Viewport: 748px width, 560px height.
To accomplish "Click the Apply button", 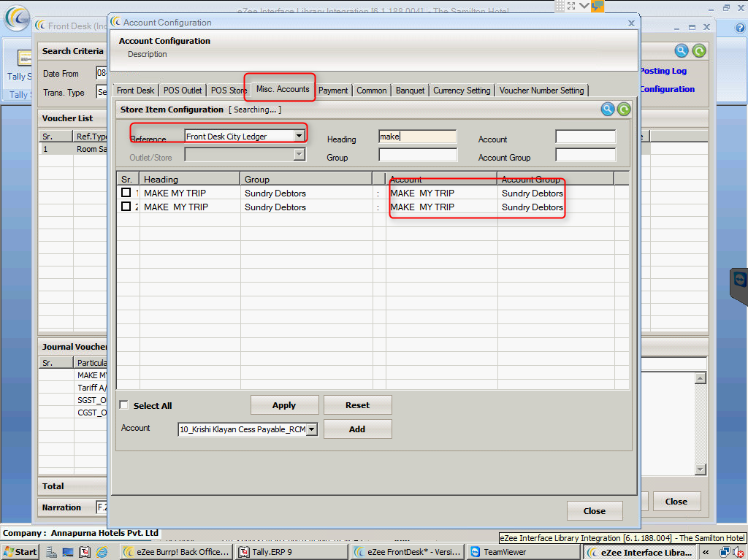I will [x=284, y=405].
